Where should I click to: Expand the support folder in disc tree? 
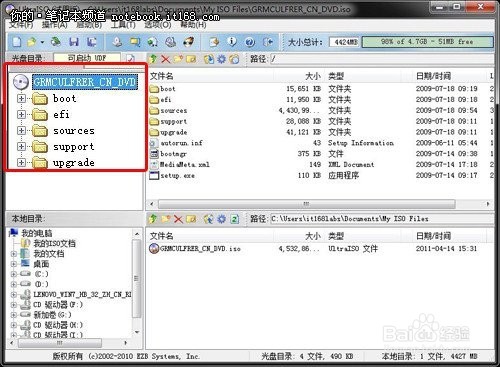pos(21,146)
